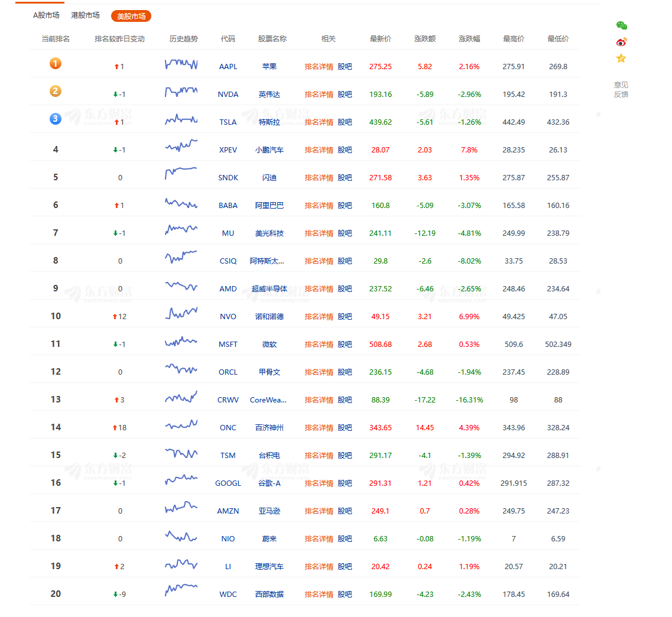Select the 美股市场 tab
This screenshot has width=672, height=617.
point(131,17)
